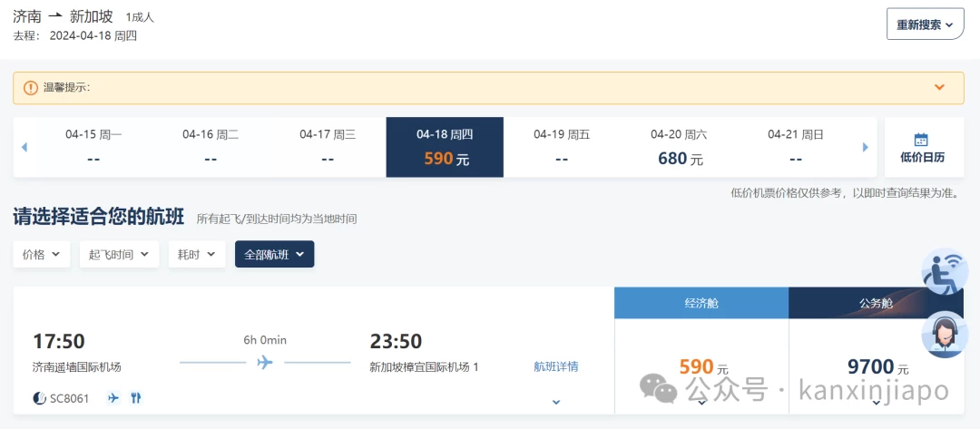Click the previous dates left arrow

(24, 147)
